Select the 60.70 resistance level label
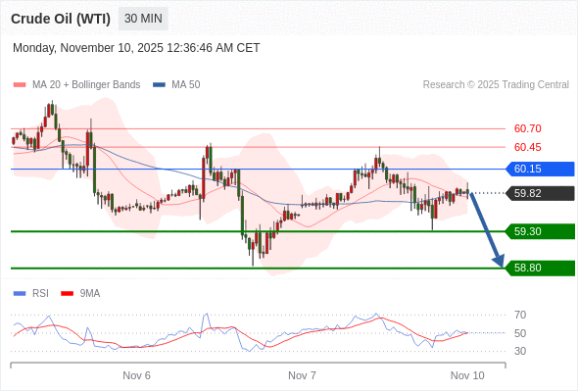The width and height of the screenshot is (578, 392). tap(527, 128)
